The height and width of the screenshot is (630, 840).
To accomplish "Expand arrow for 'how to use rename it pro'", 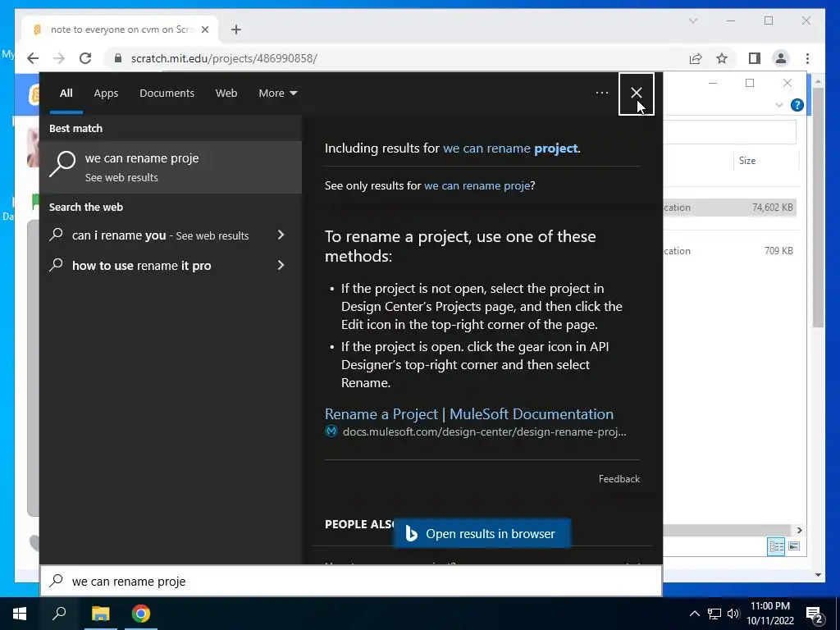I will [x=281, y=265].
